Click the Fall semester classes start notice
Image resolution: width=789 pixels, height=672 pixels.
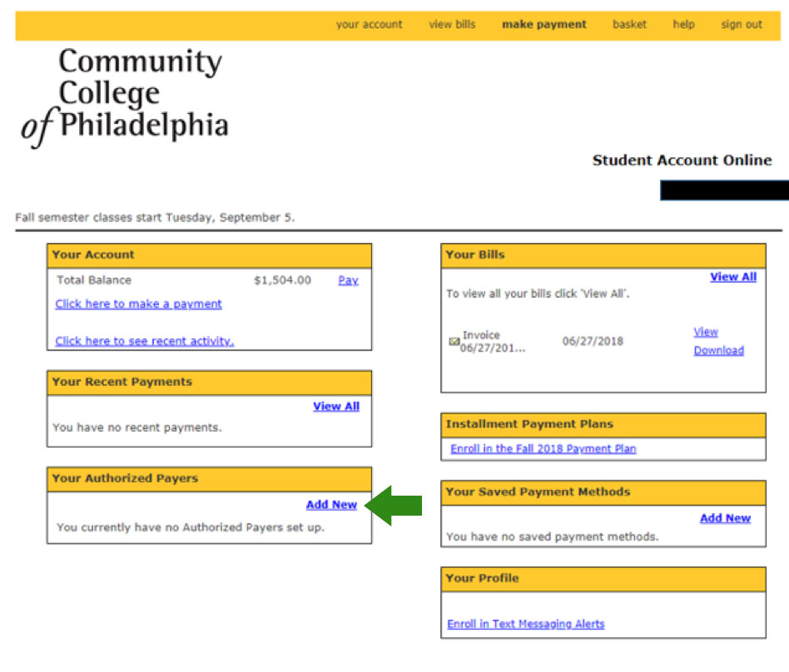155,218
